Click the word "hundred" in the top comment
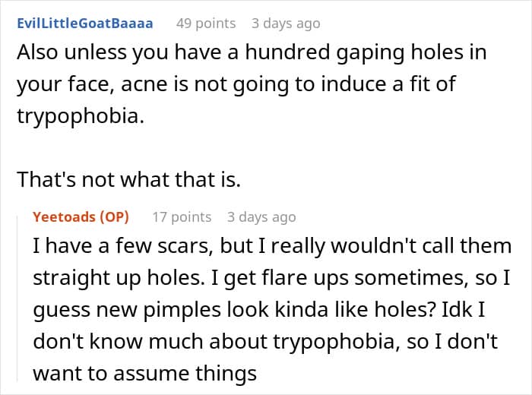The width and height of the screenshot is (532, 395). point(287,52)
